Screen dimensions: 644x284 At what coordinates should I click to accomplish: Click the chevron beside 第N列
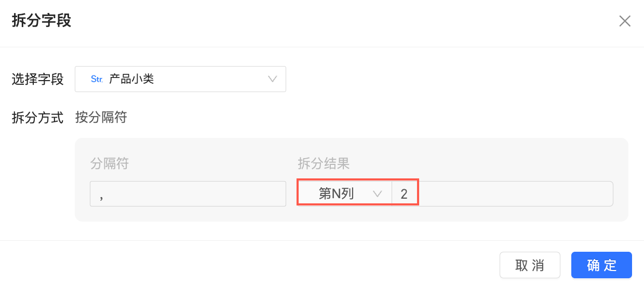[x=378, y=194]
